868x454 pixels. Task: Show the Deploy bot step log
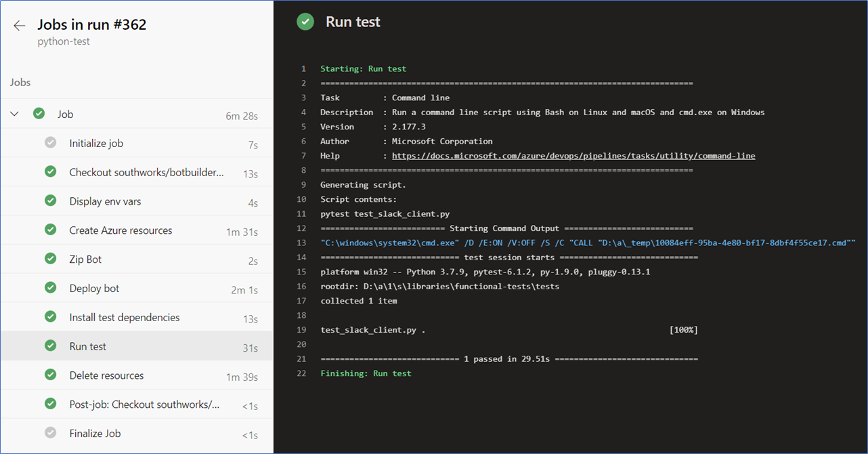[x=136, y=288]
